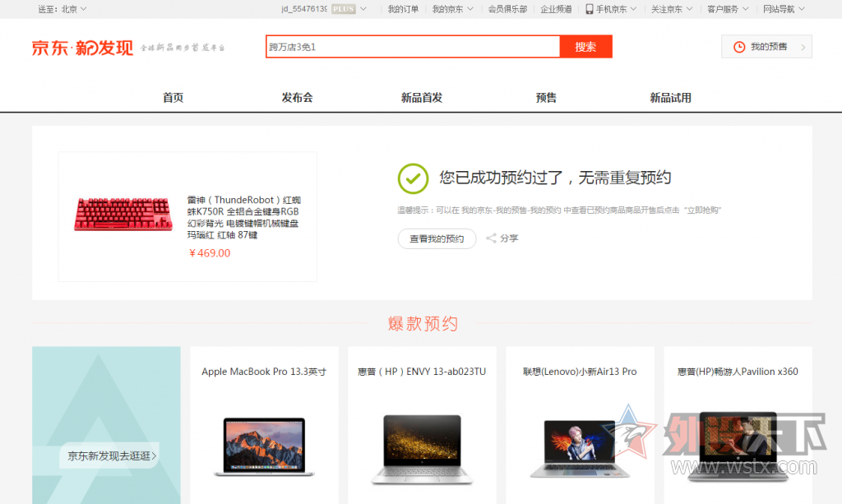Viewport: 842px width, 504px height.
Task: Expand the 网站导航 dropdown
Action: coord(784,9)
